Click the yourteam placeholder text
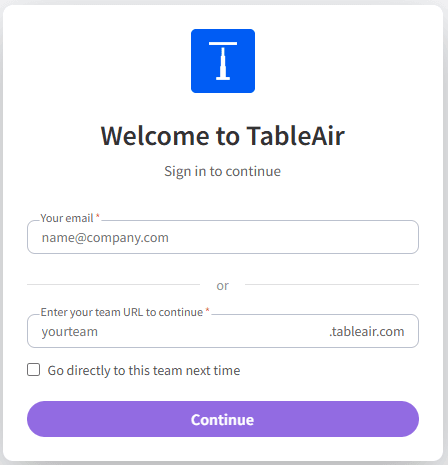 70,332
